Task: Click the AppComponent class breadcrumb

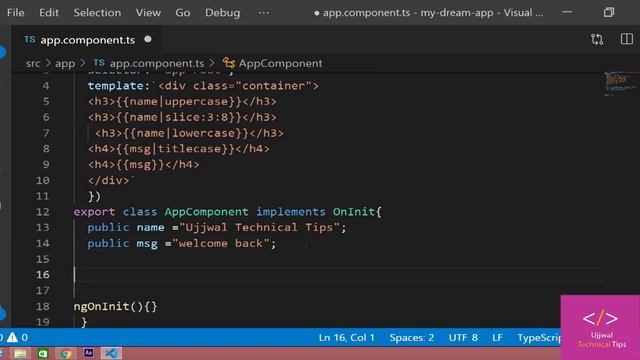Action: tap(280, 63)
